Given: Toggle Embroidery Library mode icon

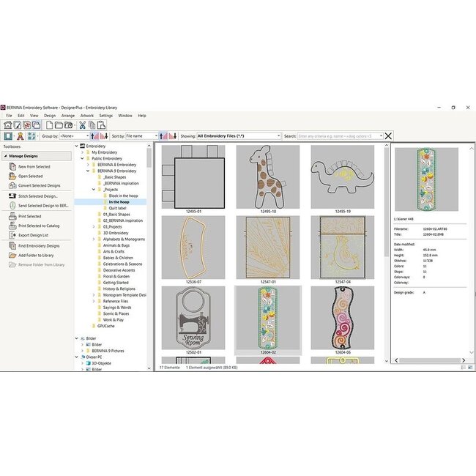Looking at the screenshot, I should pyautogui.click(x=36, y=125).
